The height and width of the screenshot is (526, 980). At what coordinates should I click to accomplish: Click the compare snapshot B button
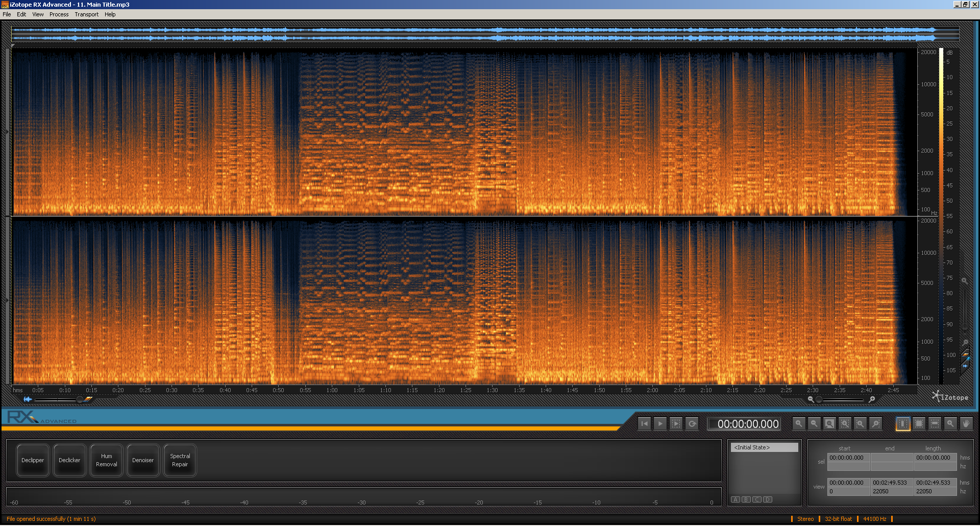[x=746, y=499]
